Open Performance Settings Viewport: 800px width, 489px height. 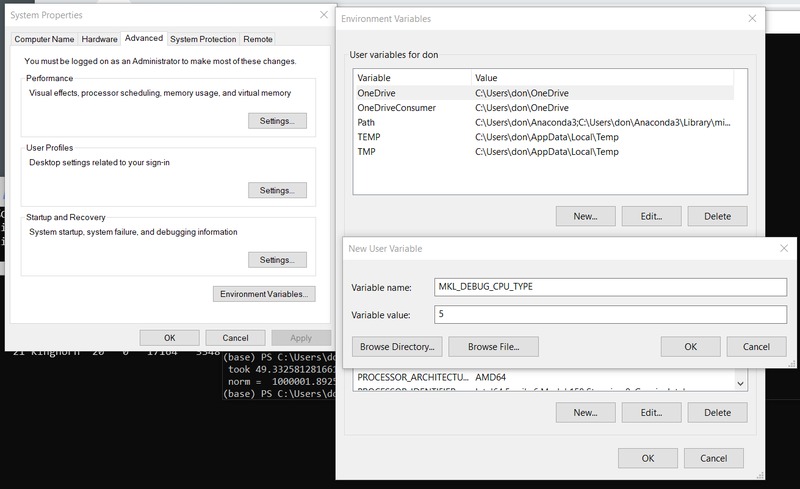point(276,121)
